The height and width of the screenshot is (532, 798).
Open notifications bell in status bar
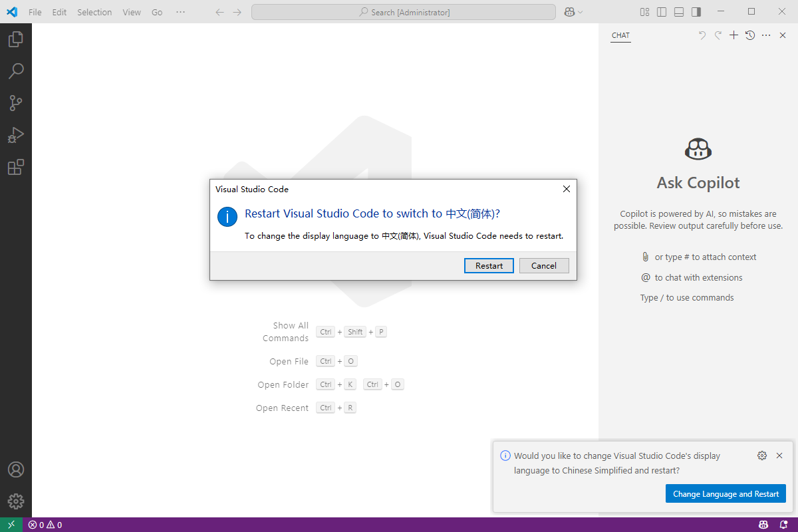pyautogui.click(x=785, y=525)
